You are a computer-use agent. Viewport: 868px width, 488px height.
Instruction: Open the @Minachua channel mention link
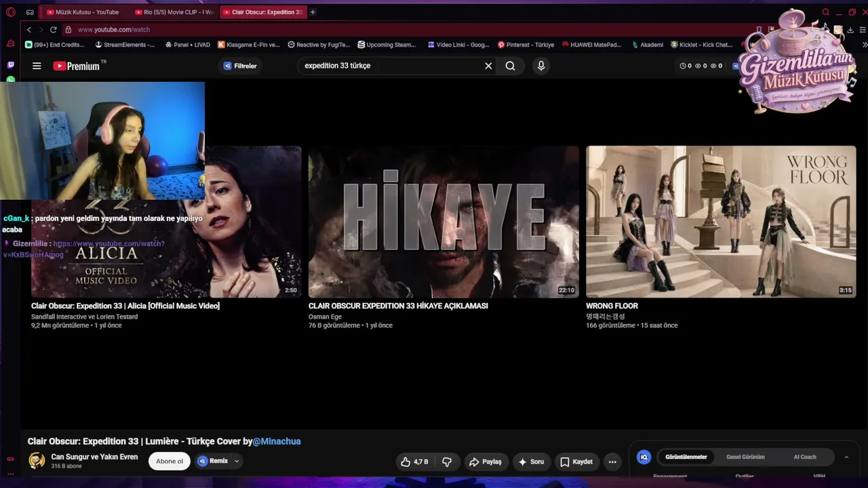tap(277, 441)
